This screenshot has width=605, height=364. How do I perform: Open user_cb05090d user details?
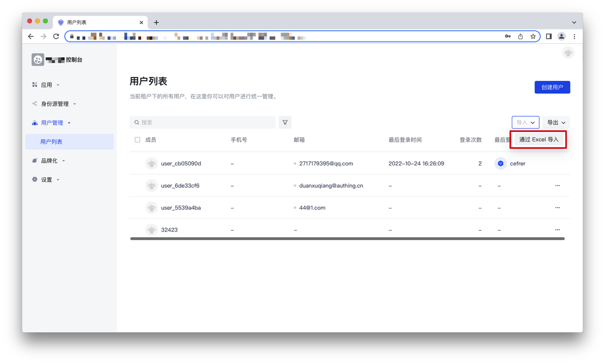[x=181, y=164]
